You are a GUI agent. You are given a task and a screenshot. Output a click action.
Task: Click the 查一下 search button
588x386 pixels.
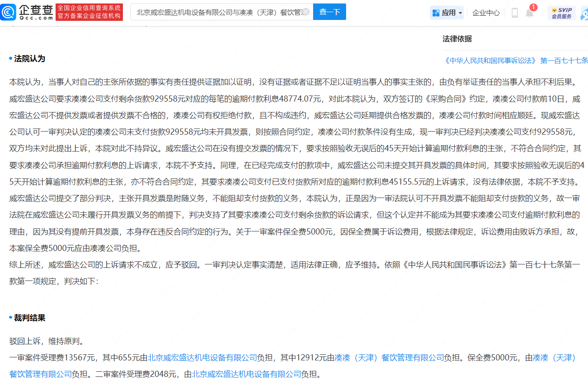[329, 12]
